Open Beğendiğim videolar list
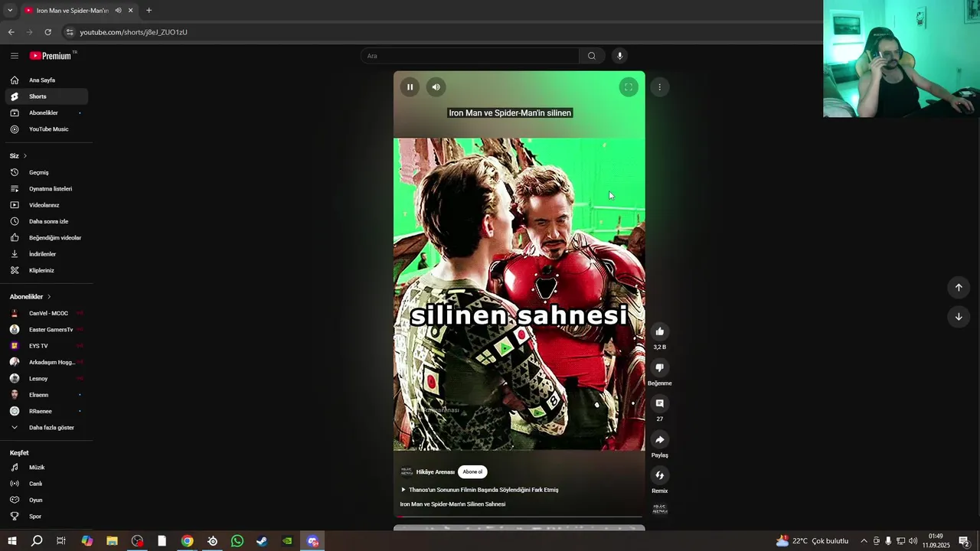The height and width of the screenshot is (551, 980). pos(46,238)
